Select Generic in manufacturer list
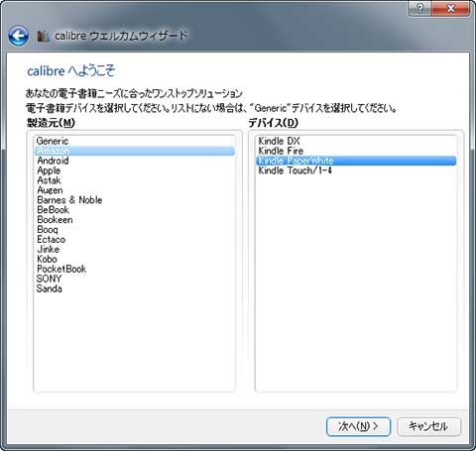Viewport: 476px width, 451px height. (x=134, y=141)
